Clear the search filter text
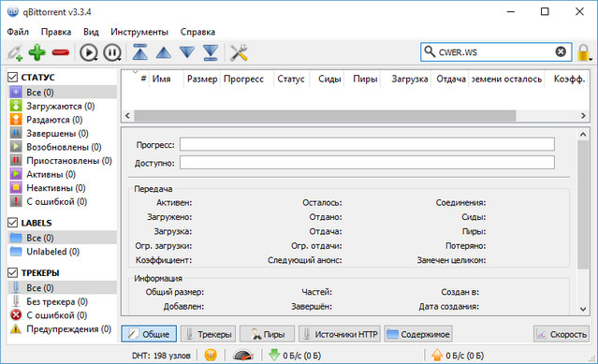 [561, 51]
